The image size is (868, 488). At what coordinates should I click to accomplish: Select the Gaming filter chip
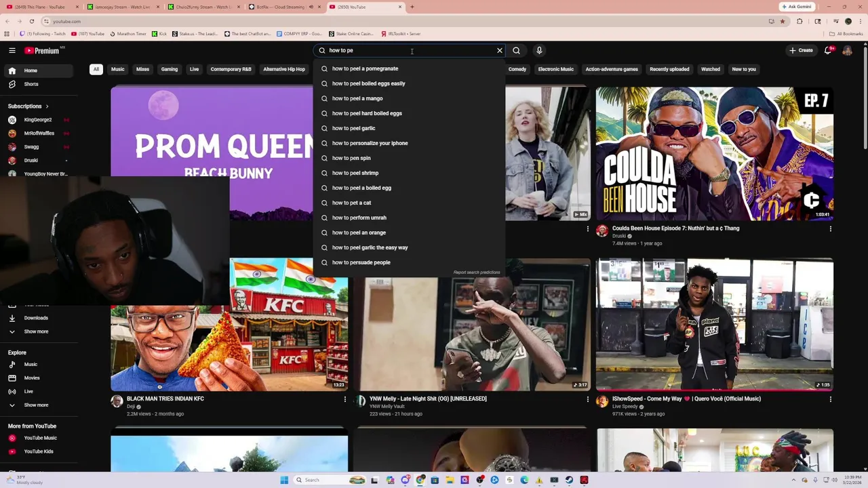pos(170,69)
